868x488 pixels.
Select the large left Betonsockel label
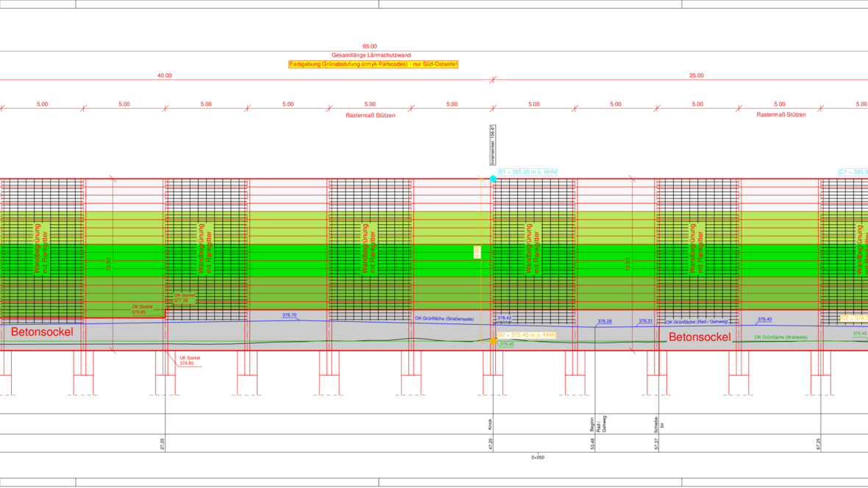pyautogui.click(x=42, y=332)
